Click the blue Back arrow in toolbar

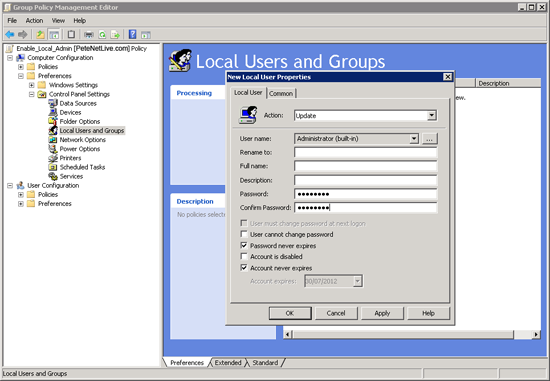pos(9,34)
